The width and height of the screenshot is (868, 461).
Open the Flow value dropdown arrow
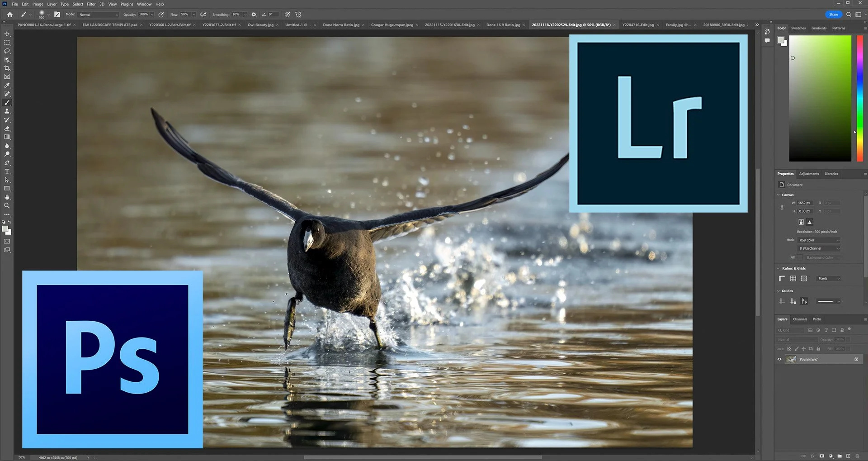tap(194, 14)
